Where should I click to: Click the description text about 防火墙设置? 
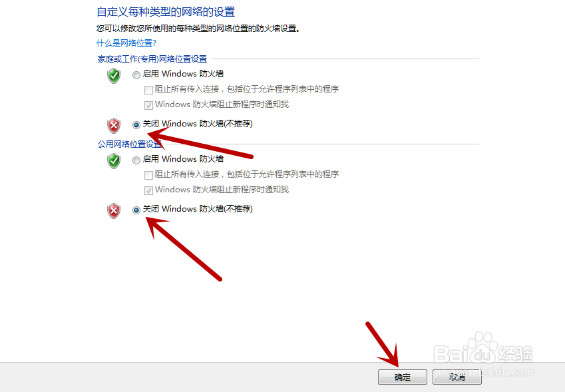tap(198, 29)
